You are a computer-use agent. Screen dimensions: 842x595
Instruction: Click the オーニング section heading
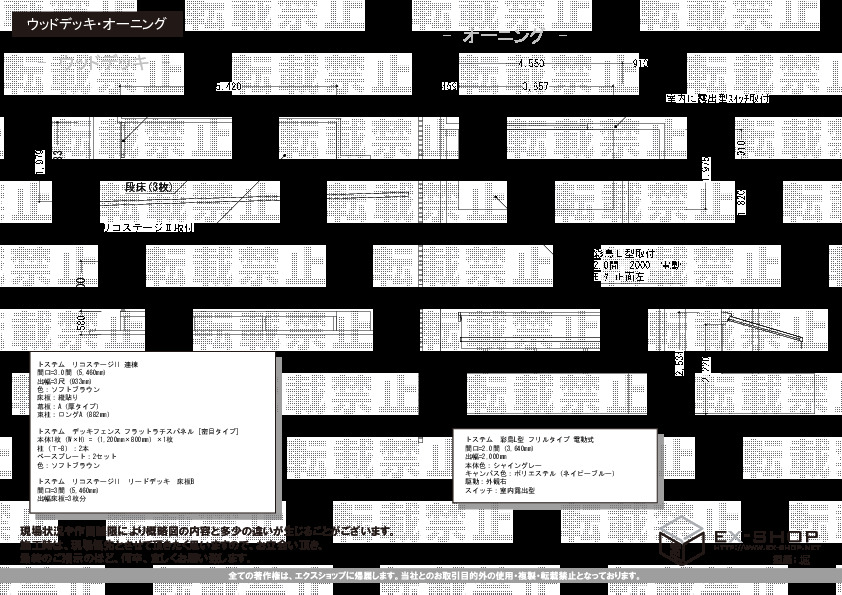point(503,36)
